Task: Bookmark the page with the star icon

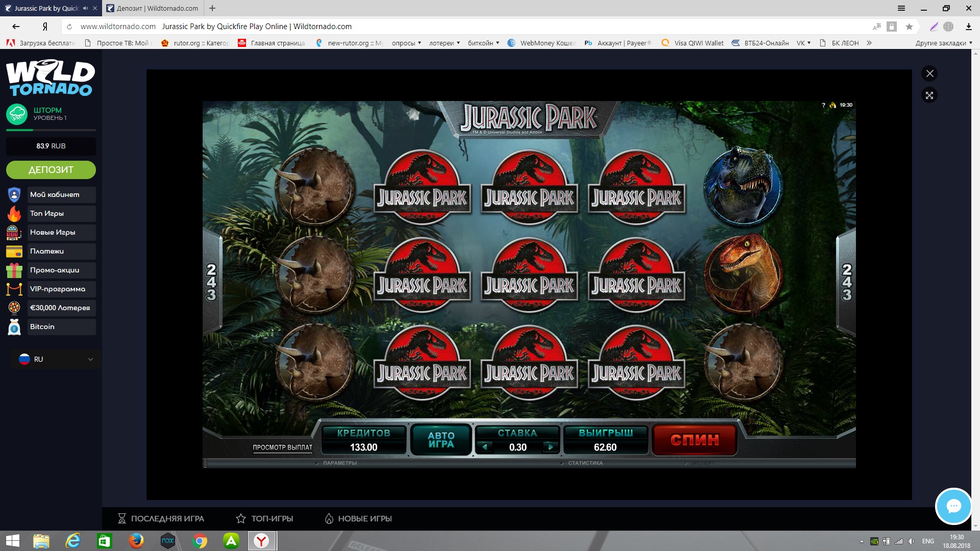Action: click(909, 27)
